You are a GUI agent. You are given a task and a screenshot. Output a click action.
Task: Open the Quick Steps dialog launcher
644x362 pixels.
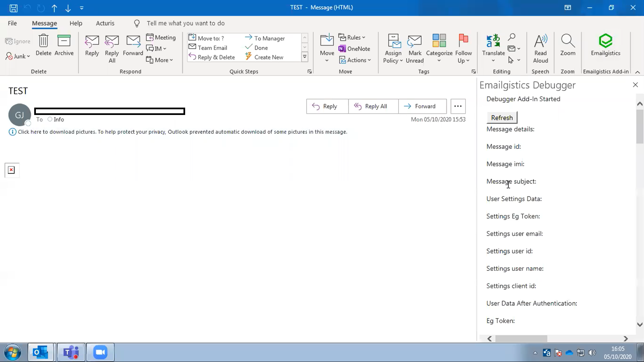pyautogui.click(x=310, y=71)
